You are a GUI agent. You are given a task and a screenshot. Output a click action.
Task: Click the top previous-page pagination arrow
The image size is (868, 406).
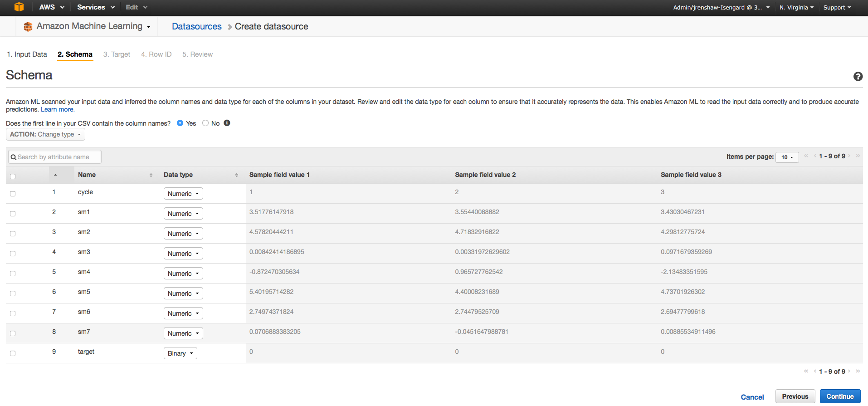(815, 156)
